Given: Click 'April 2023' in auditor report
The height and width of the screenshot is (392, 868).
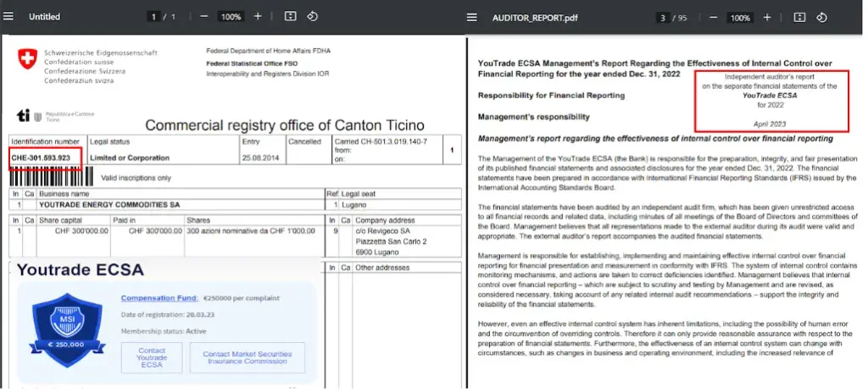Looking at the screenshot, I should pyautogui.click(x=770, y=124).
